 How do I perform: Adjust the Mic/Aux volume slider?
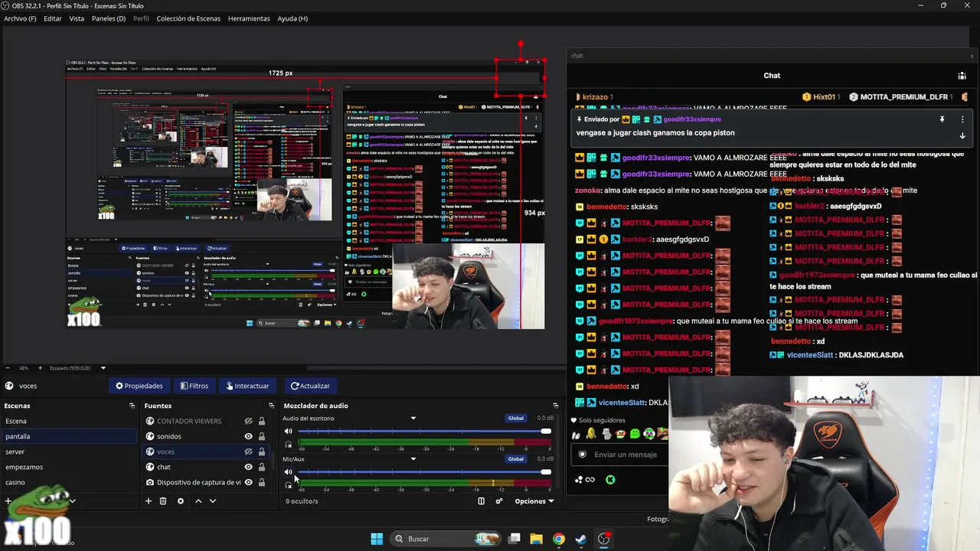pos(425,472)
